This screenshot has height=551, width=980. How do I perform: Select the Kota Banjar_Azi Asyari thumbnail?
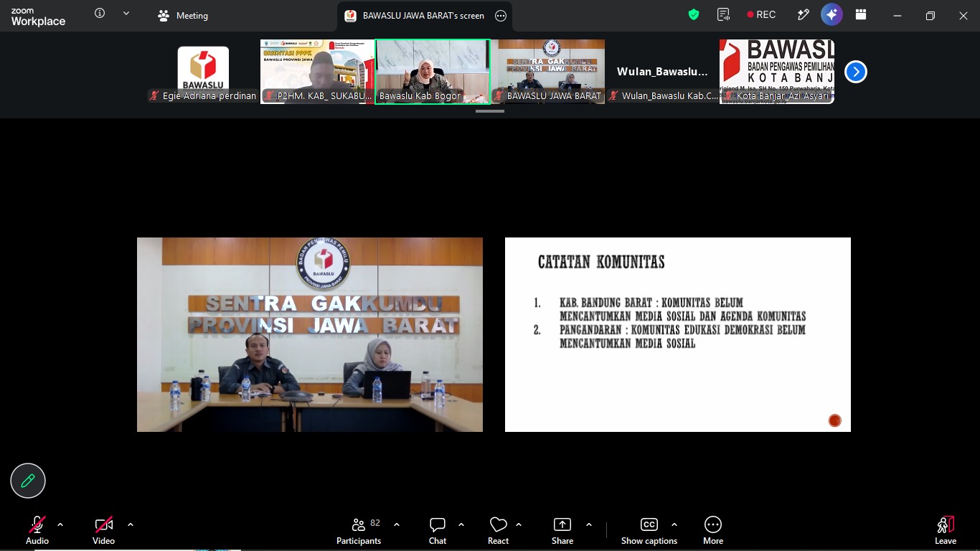point(777,72)
